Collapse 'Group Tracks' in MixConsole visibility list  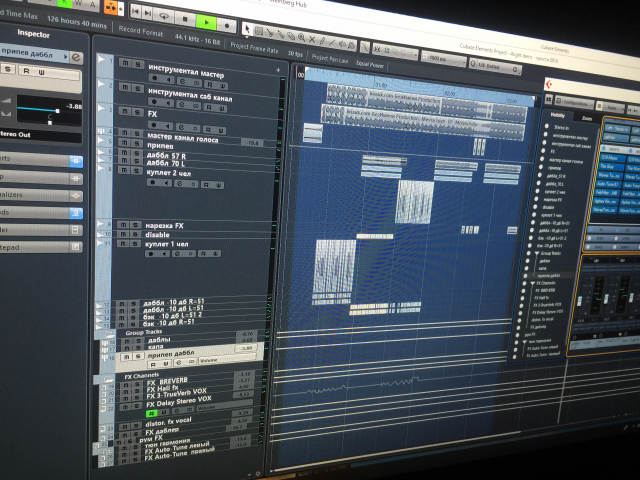click(x=537, y=253)
